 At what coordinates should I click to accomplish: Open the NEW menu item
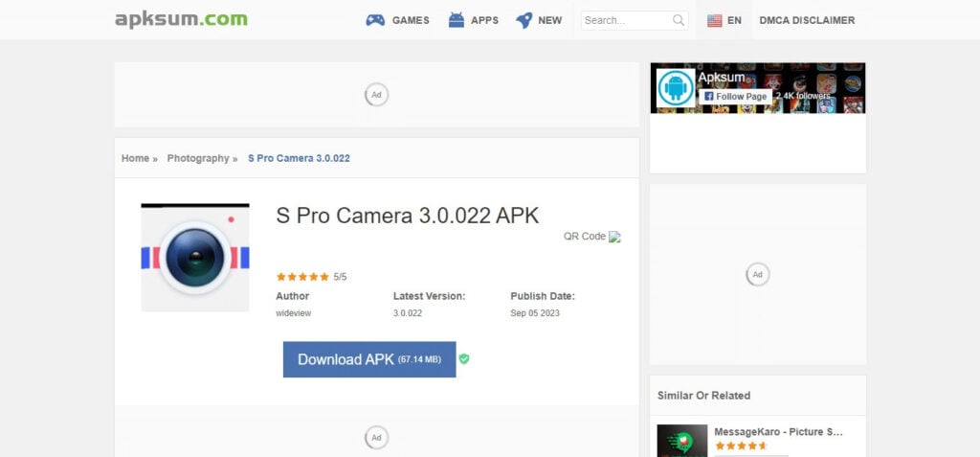click(550, 20)
